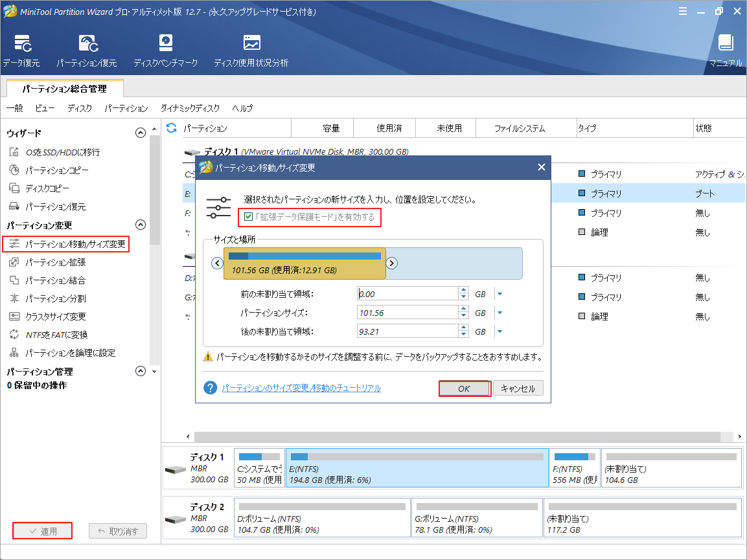
Task: Click right arrow handle on partition size bar
Action: tap(392, 263)
